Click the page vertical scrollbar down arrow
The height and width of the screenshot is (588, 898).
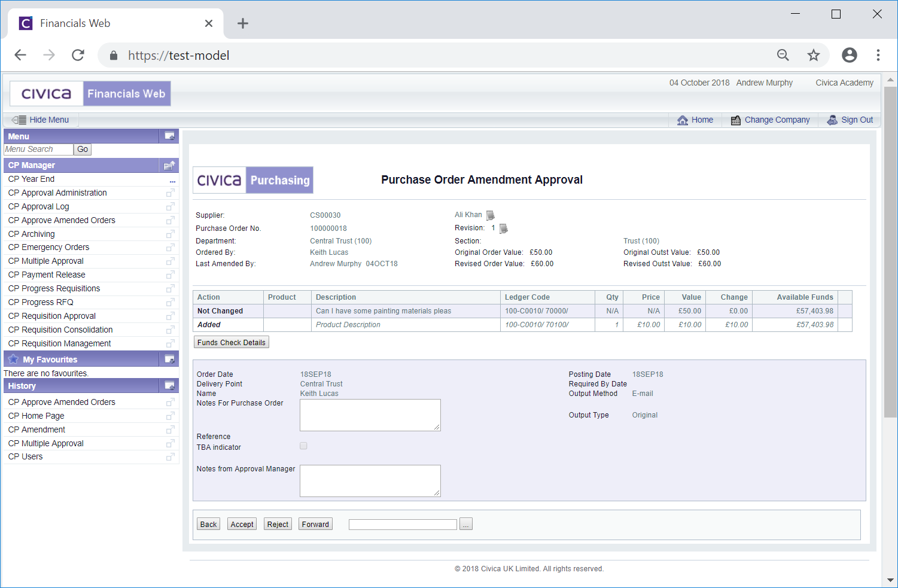tap(890, 580)
